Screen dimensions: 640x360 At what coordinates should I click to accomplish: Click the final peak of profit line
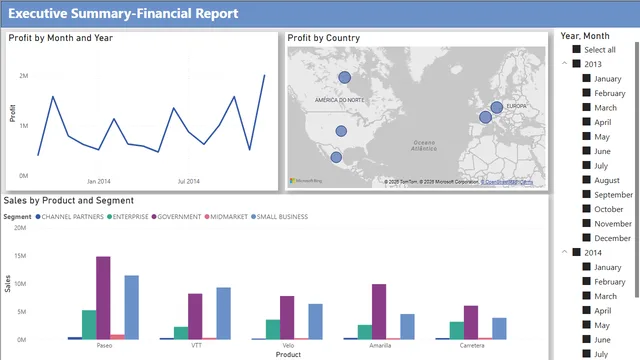[264, 75]
